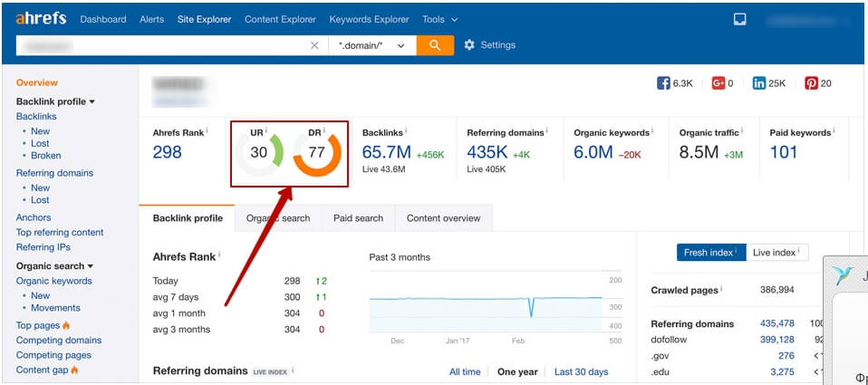
Task: Click the LinkedIn share count icon
Action: coord(759,83)
